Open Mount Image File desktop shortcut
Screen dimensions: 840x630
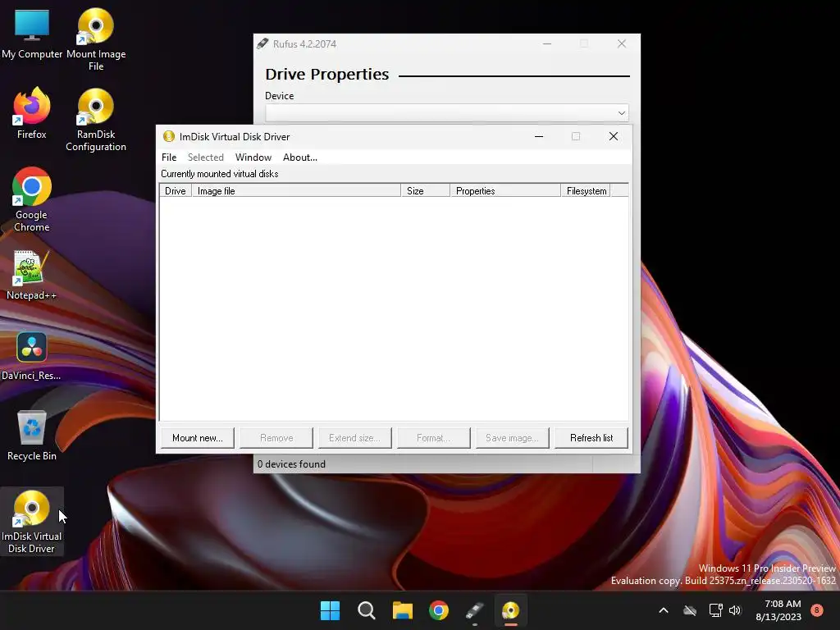[96, 39]
